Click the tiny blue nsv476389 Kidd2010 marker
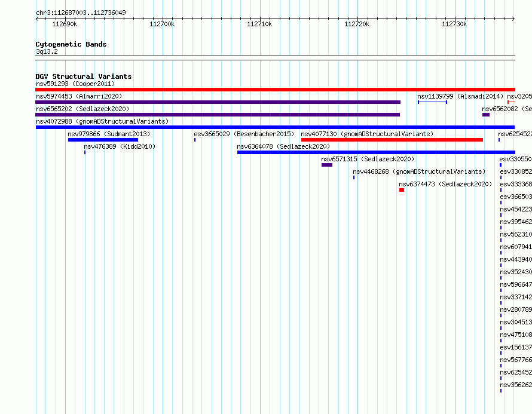 point(85,152)
